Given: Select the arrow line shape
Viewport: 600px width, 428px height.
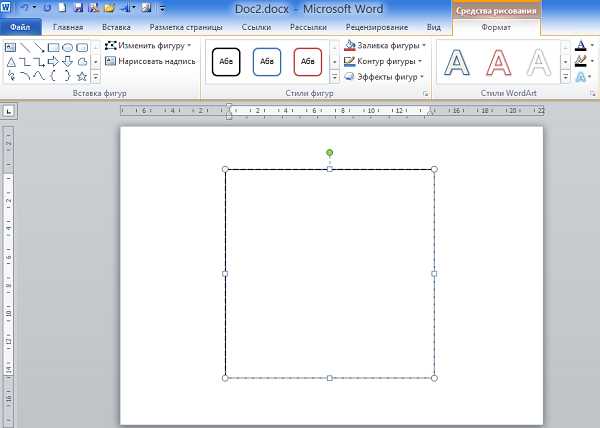Looking at the screenshot, I should (x=39, y=47).
